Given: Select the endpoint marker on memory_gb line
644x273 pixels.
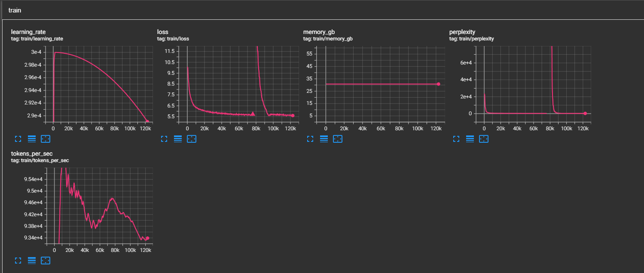Looking at the screenshot, I should point(438,83).
